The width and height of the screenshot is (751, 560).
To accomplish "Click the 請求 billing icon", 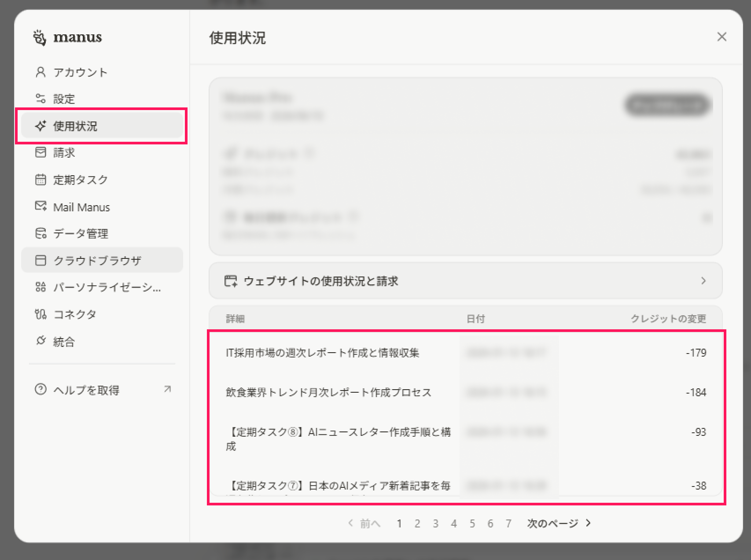I will 40,152.
